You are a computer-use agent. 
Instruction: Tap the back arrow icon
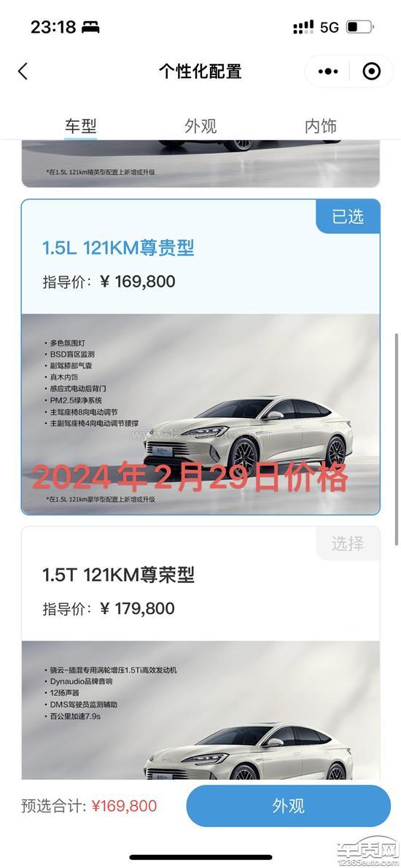pos(23,71)
